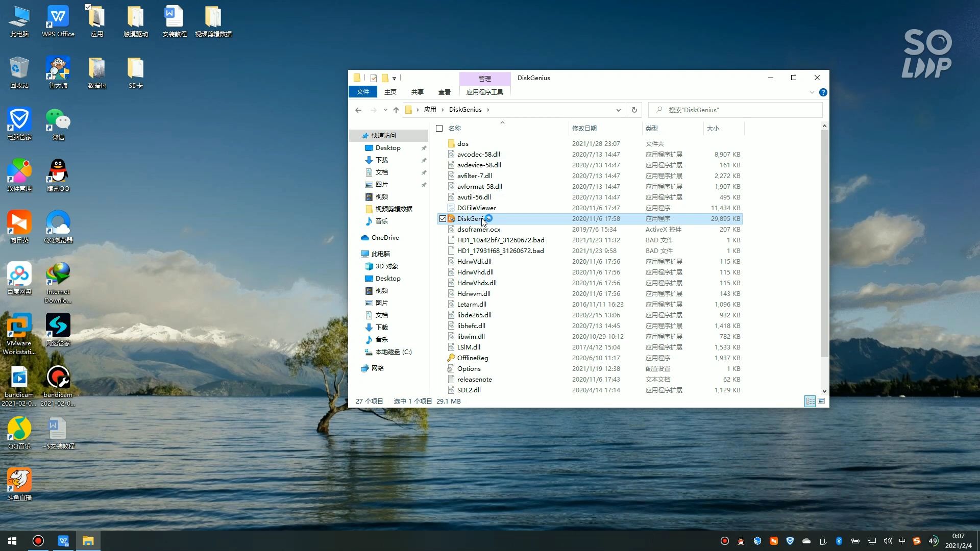Open 百度网盘 desktop shortcut
Screen dimensions: 980x551
tap(19, 279)
